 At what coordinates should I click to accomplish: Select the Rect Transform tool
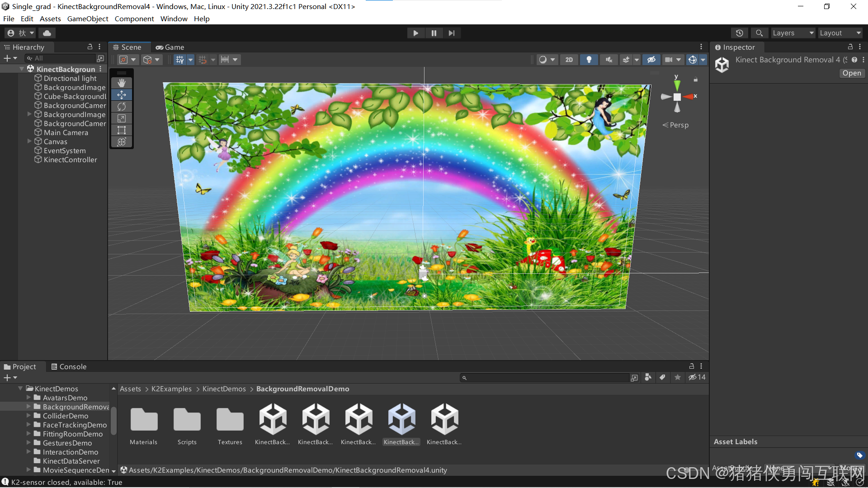(121, 130)
